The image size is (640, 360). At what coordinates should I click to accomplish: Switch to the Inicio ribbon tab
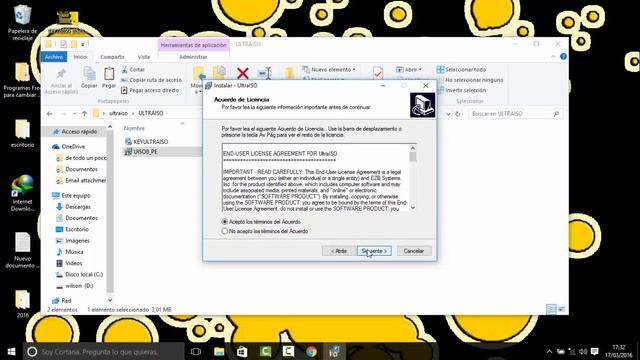click(x=80, y=57)
